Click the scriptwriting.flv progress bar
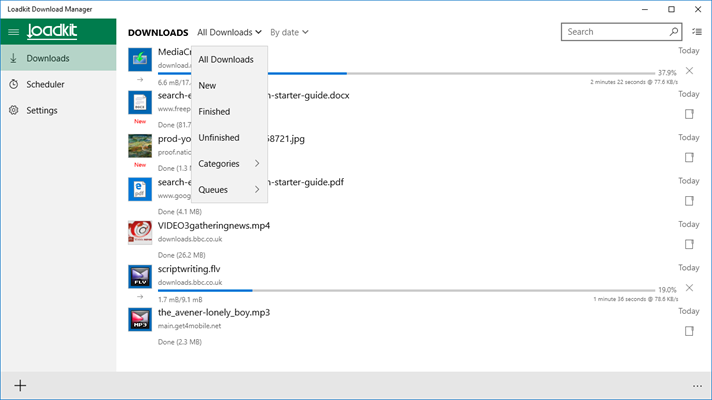712x400 pixels. (406, 290)
